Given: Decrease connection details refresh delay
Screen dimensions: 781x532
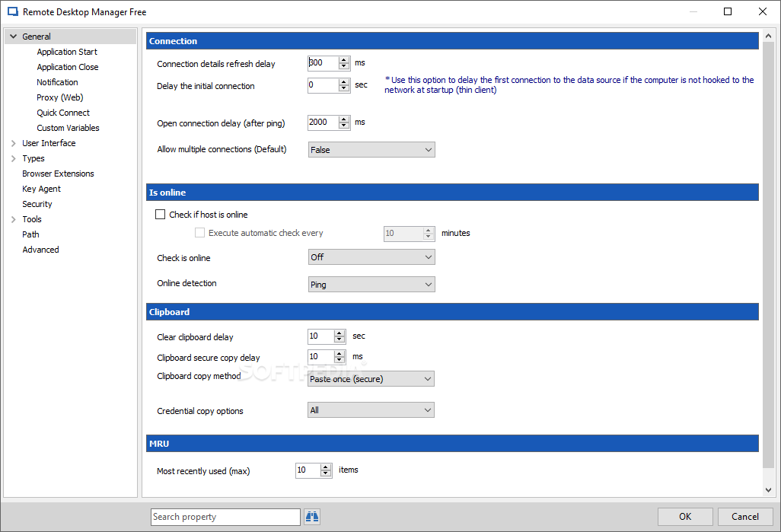Looking at the screenshot, I should [344, 66].
